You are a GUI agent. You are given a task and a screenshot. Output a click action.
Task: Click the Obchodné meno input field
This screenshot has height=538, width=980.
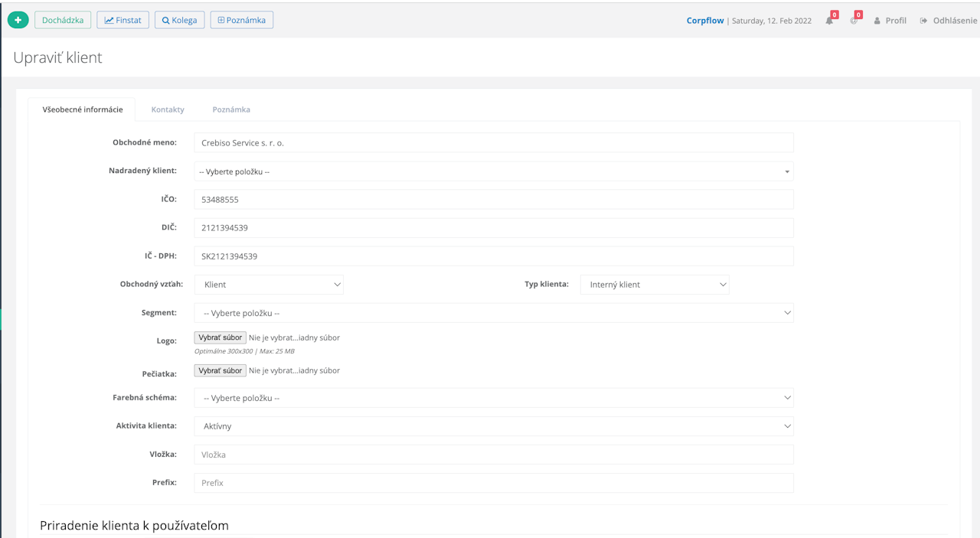pyautogui.click(x=494, y=142)
